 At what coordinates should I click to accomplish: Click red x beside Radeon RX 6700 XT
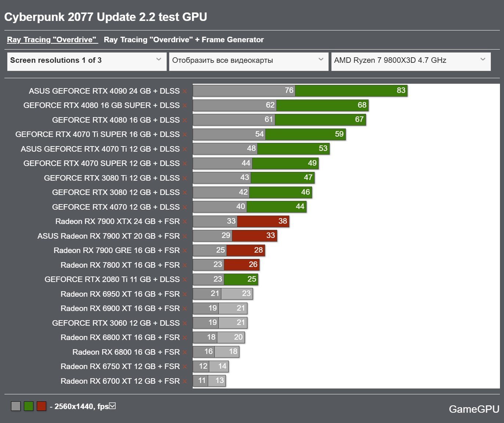[185, 382]
